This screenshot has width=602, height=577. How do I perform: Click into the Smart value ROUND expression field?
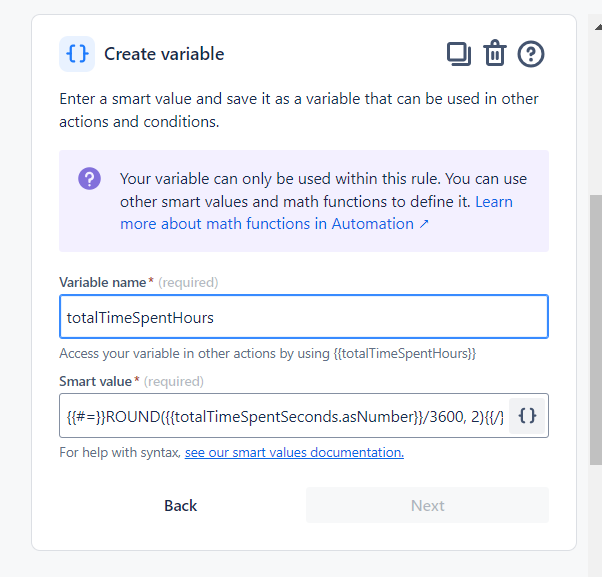[285, 416]
